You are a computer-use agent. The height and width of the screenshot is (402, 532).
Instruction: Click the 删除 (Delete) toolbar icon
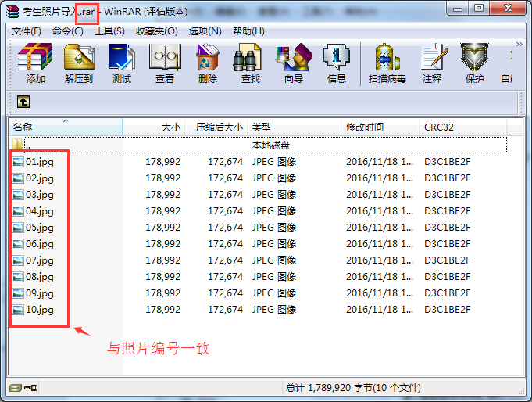point(208,63)
